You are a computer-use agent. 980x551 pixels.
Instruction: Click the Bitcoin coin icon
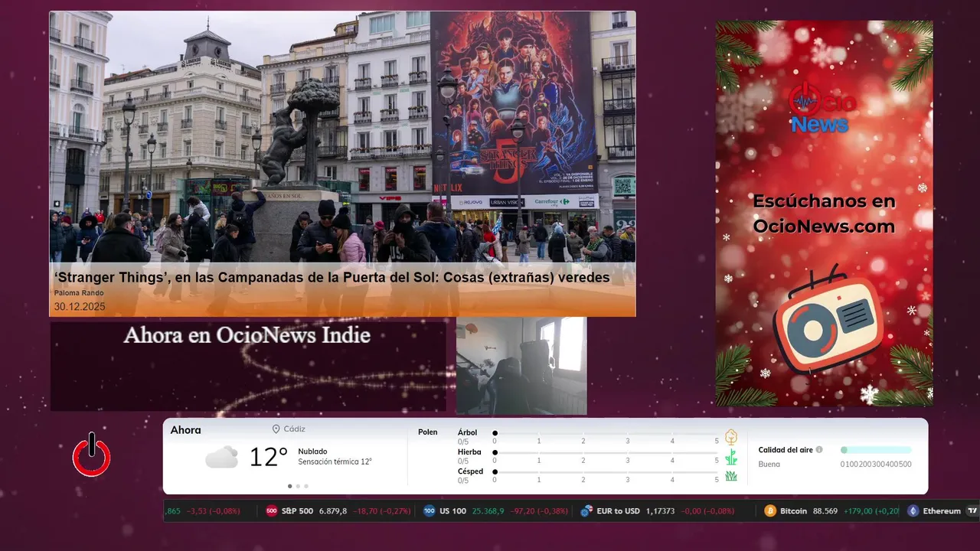770,510
